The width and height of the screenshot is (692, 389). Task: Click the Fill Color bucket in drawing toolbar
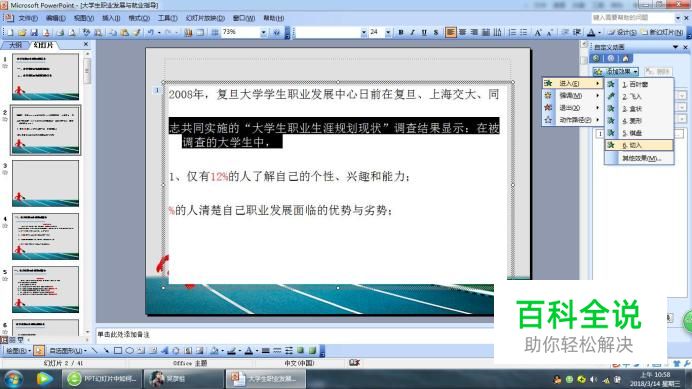point(214,351)
